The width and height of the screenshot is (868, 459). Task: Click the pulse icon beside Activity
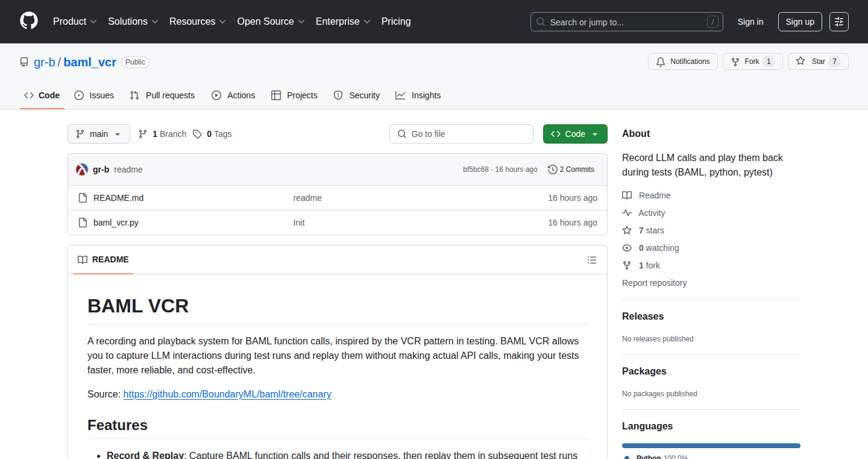point(627,213)
